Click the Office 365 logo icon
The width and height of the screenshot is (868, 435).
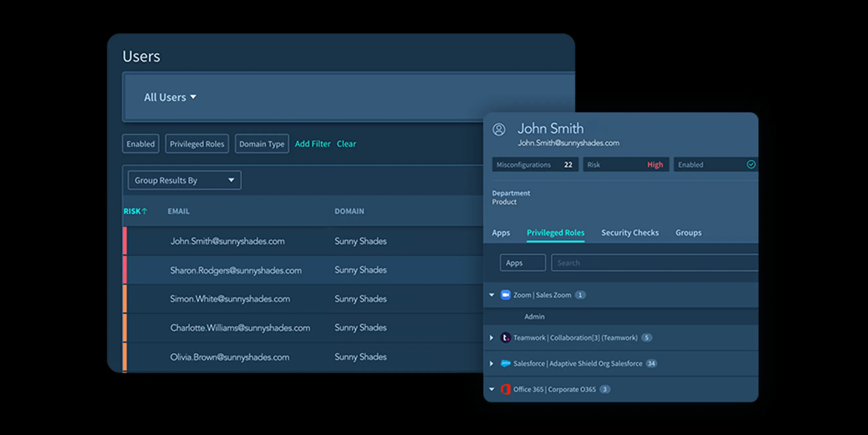coord(505,389)
